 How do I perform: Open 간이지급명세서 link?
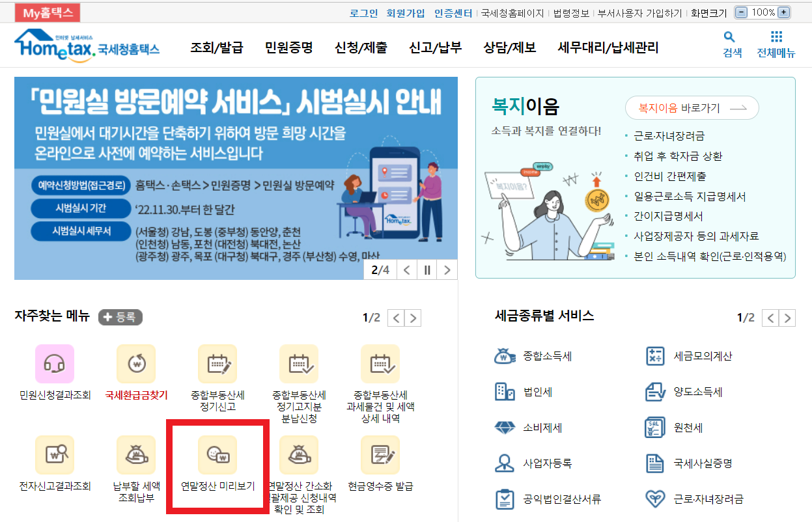pos(668,216)
